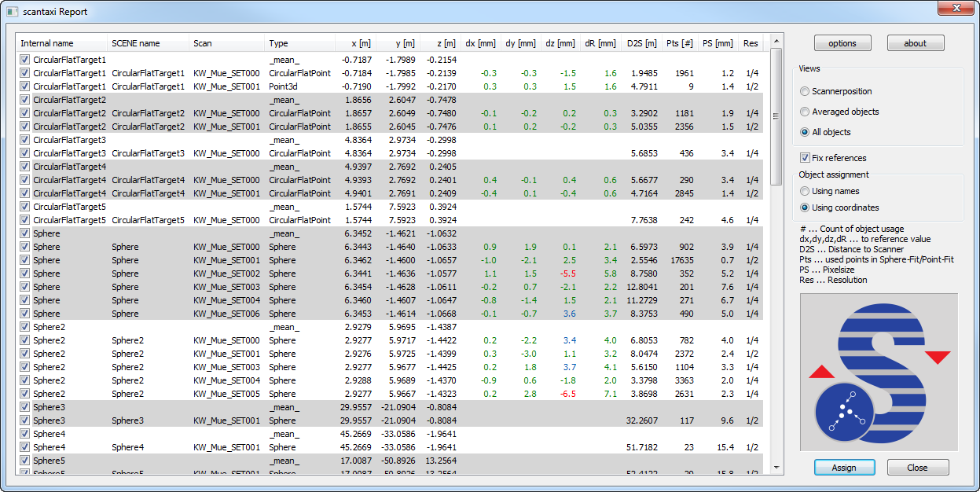
Task: Click the '2845' points value
Action: point(684,193)
